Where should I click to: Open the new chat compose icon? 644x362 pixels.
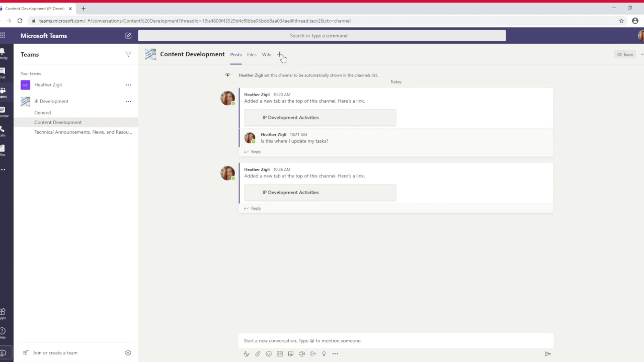[128, 36]
